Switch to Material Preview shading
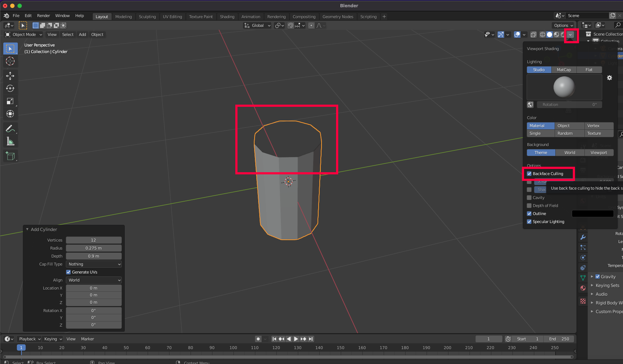 pyautogui.click(x=556, y=35)
